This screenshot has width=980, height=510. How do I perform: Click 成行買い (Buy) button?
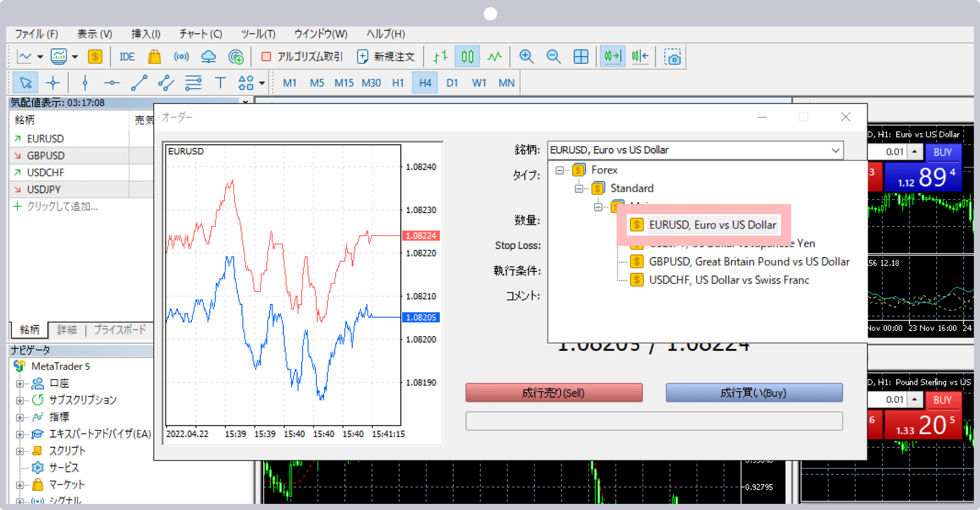point(754,393)
